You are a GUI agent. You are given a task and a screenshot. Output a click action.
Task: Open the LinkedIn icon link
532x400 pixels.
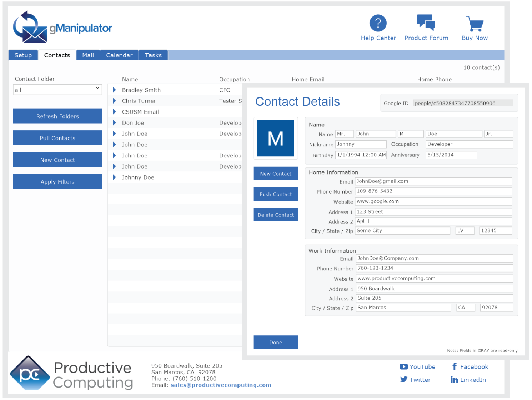(x=454, y=380)
